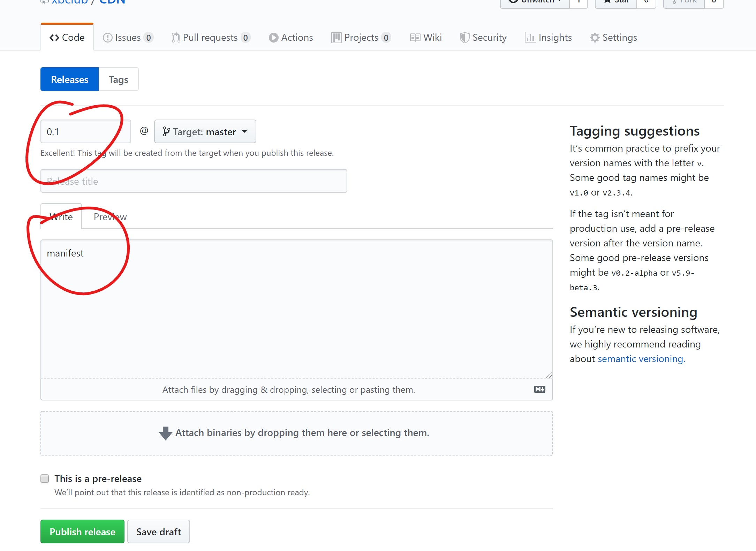The height and width of the screenshot is (551, 756).
Task: Click the Security shield icon
Action: pos(464,38)
